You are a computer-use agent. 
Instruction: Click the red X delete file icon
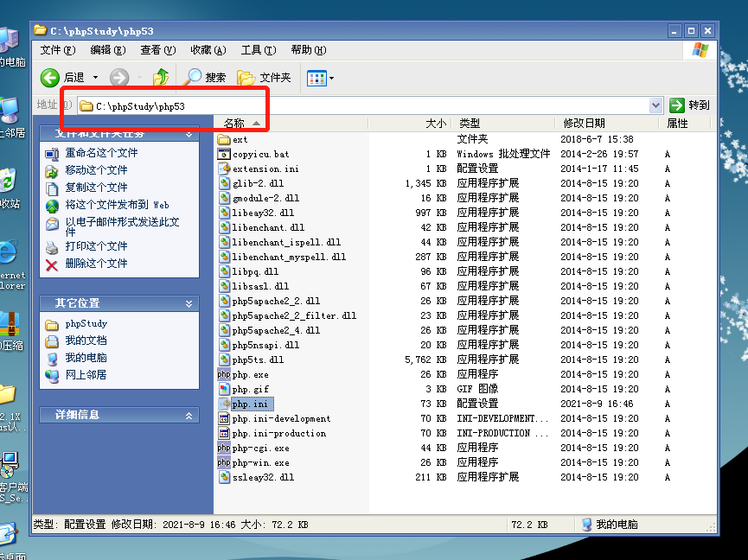tap(52, 264)
